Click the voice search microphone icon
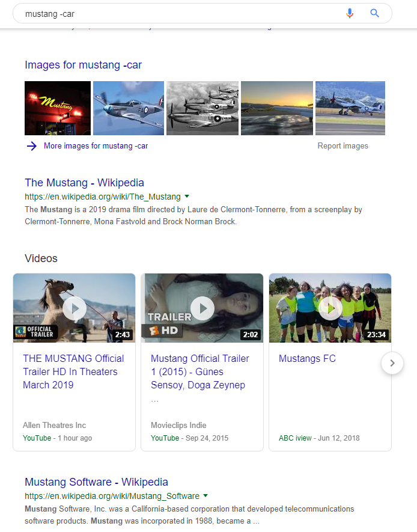This screenshot has width=417, height=532. (350, 13)
